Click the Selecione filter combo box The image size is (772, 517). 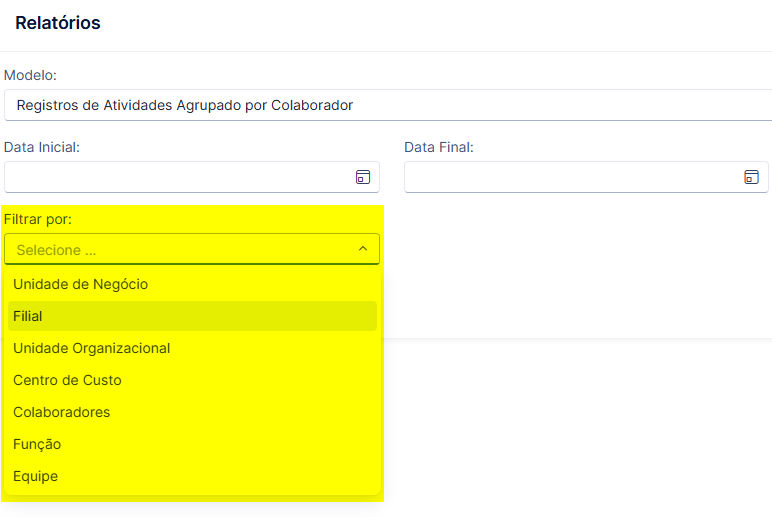coord(192,249)
